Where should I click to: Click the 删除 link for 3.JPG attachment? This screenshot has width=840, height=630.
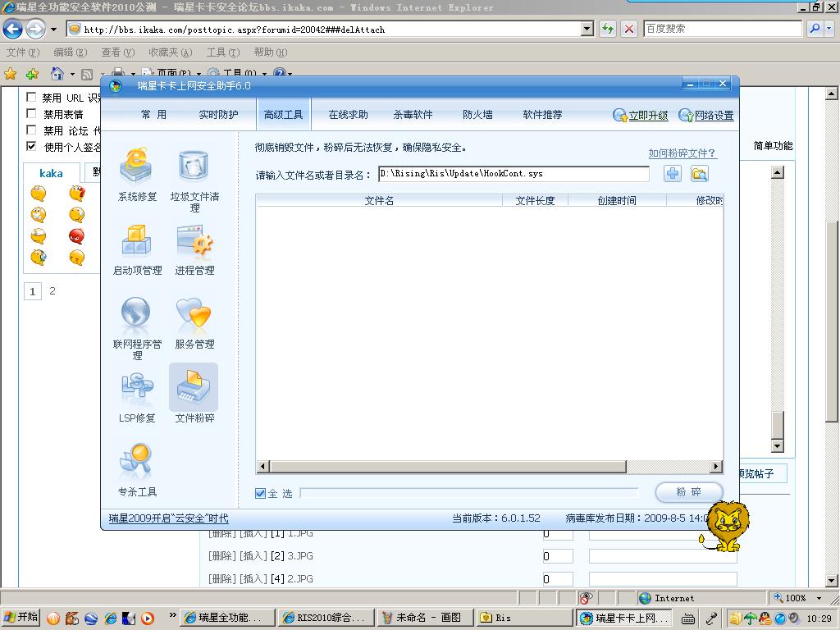[x=221, y=556]
